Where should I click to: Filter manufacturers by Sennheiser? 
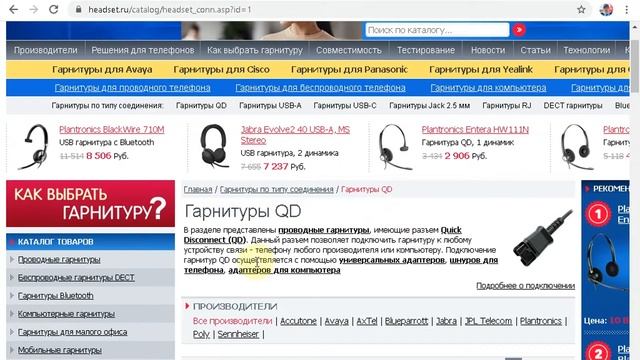click(x=238, y=334)
